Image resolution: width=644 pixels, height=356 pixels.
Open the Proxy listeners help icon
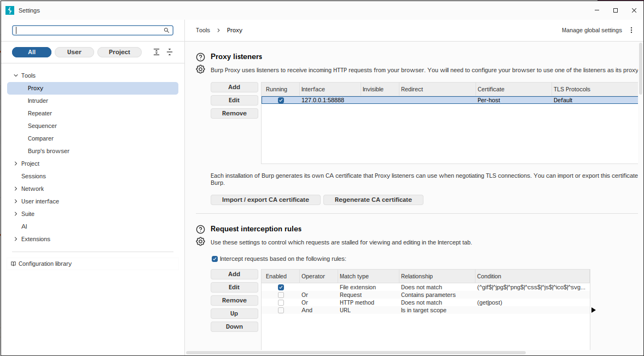(200, 57)
